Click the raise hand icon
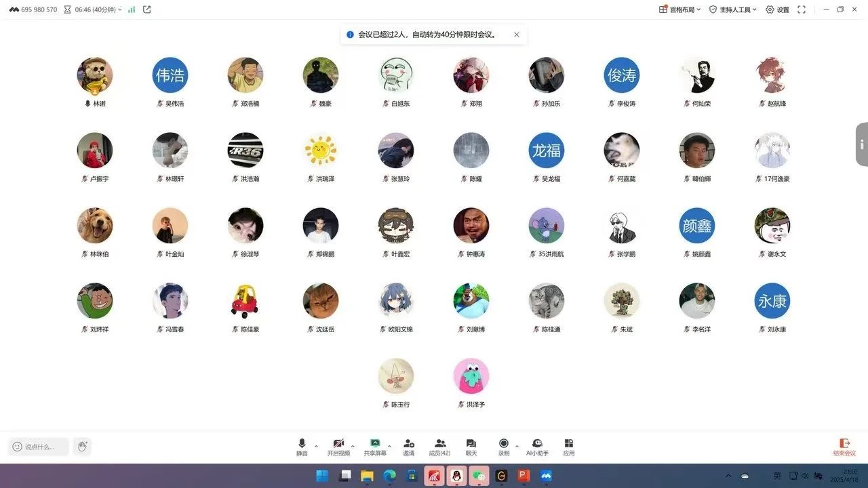This screenshot has height=488, width=868. [82, 446]
